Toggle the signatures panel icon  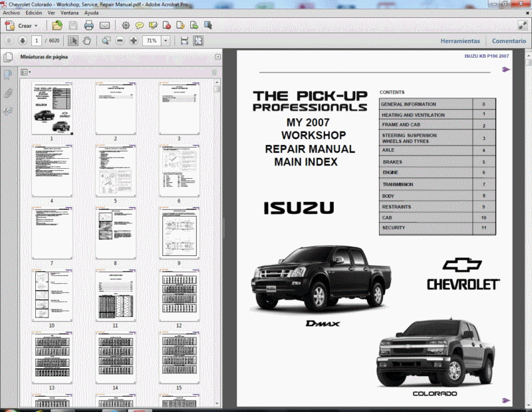(8, 111)
